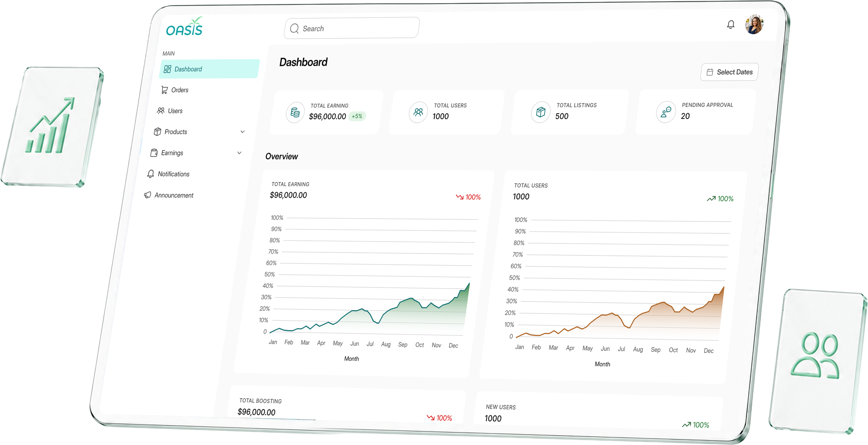
Task: Click the Select Dates button
Action: 729,72
